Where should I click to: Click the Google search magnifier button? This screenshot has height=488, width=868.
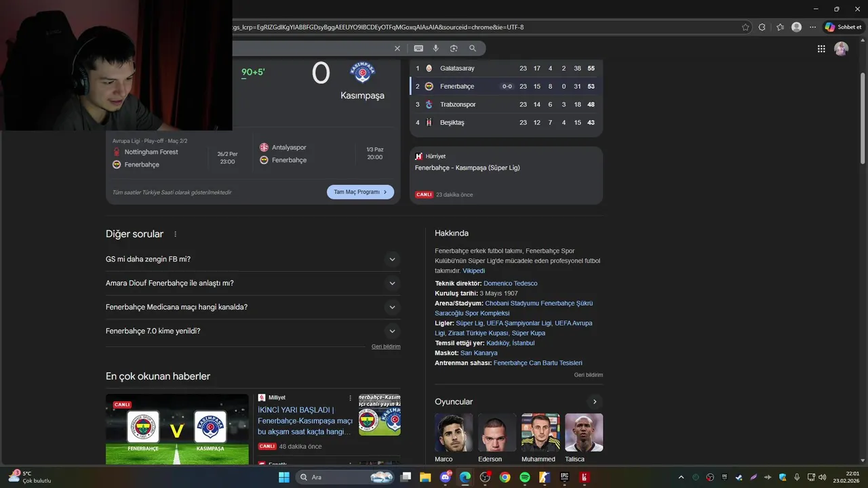point(473,48)
